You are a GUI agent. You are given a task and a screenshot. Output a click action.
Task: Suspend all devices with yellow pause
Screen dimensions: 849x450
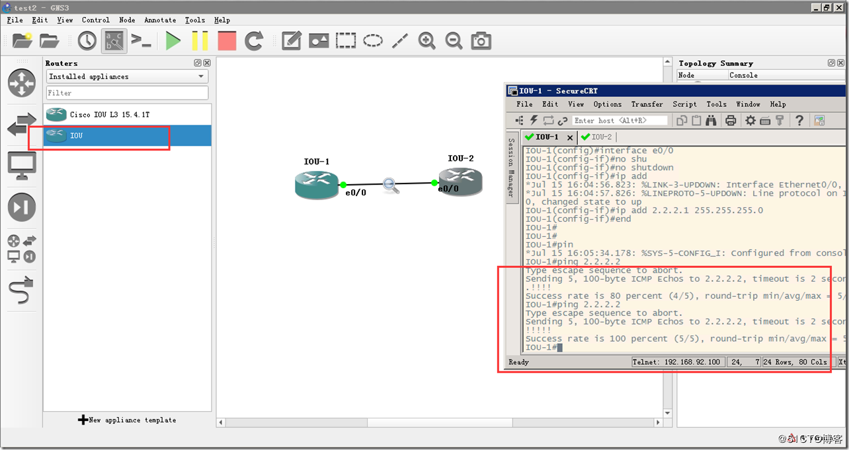pyautogui.click(x=200, y=41)
